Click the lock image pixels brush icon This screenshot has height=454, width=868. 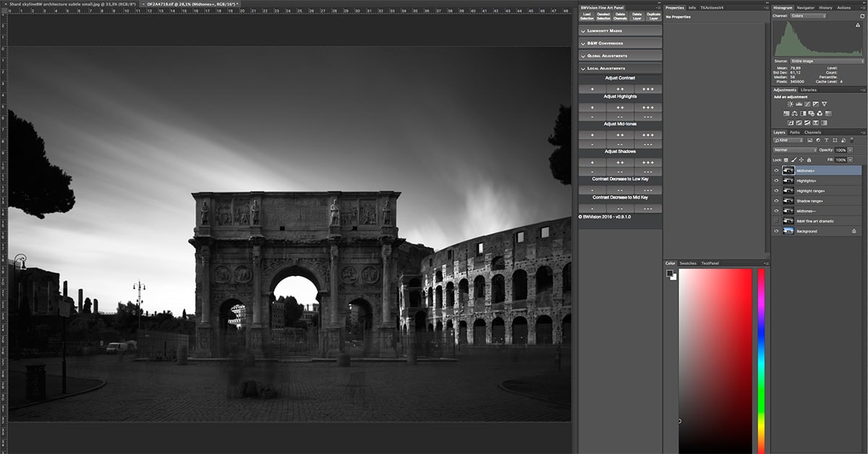tap(793, 160)
